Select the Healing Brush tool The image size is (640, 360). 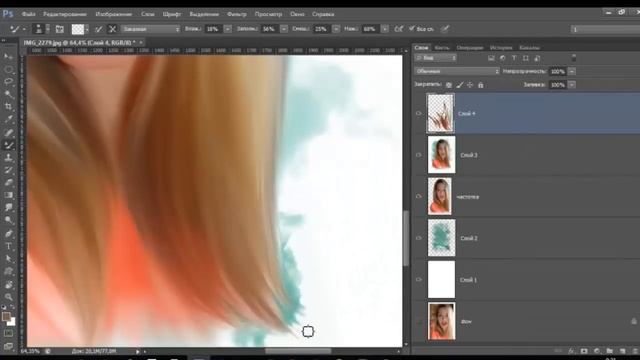(8, 132)
